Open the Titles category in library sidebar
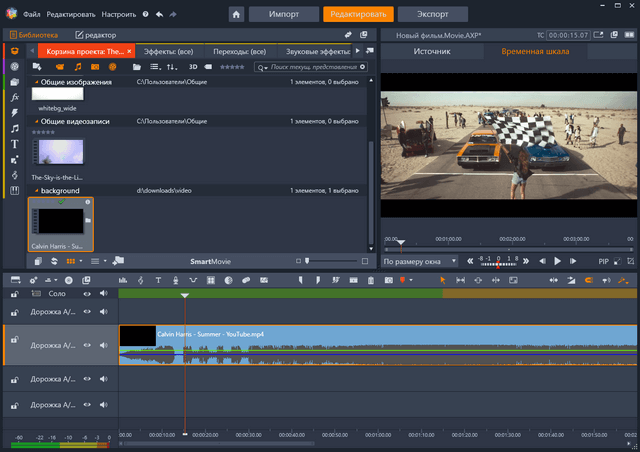 tap(15, 144)
